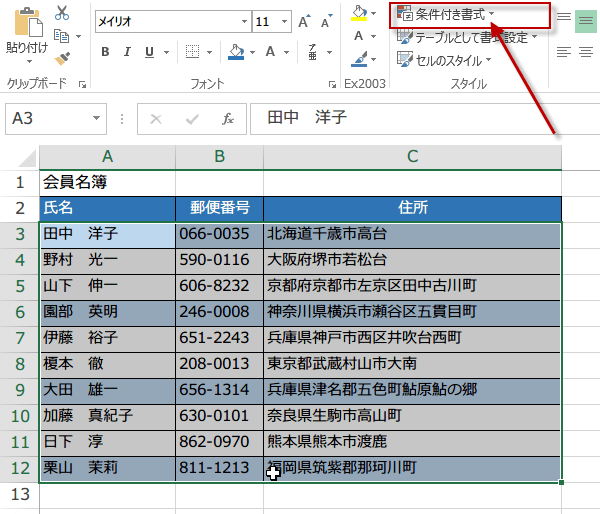Select column C header

pyautogui.click(x=412, y=156)
